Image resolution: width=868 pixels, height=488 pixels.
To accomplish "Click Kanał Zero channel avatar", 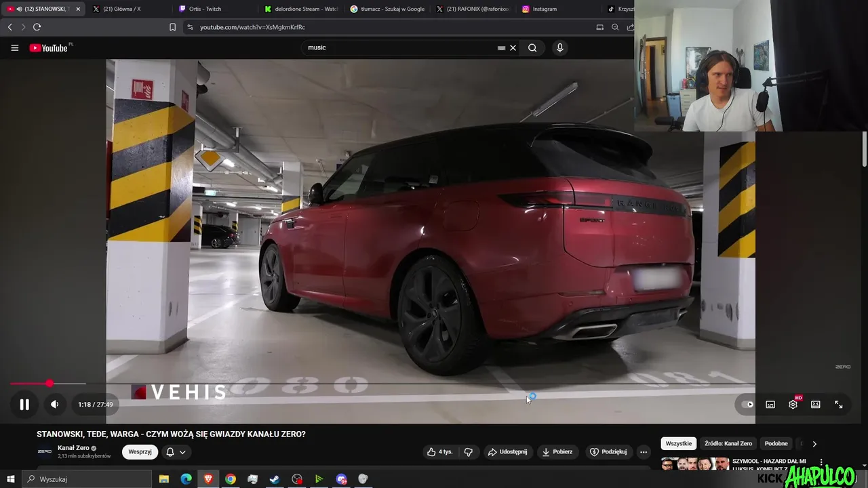I will [x=45, y=451].
